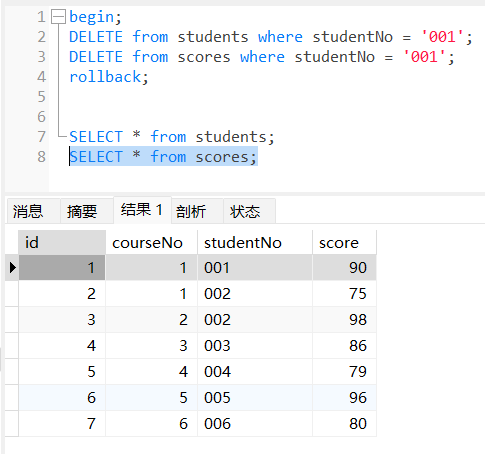This screenshot has width=485, height=454.
Task: Click the id column header
Action: coord(62,242)
